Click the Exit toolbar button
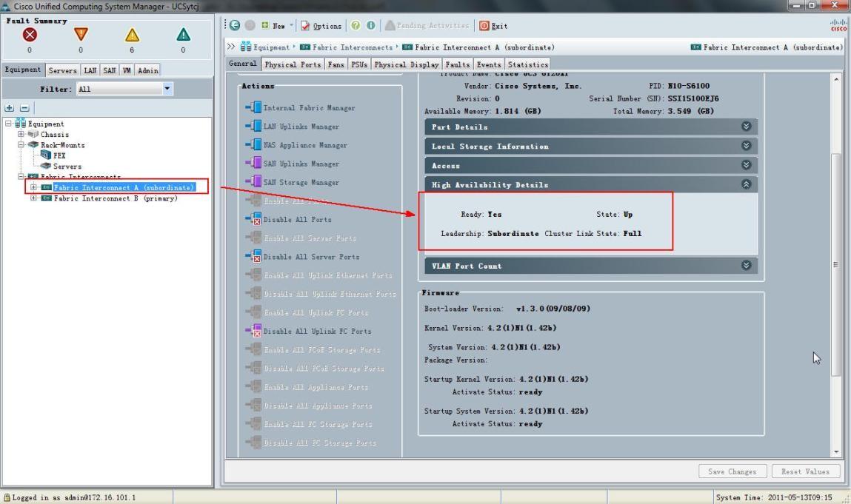The height and width of the screenshot is (504, 851). click(x=493, y=25)
